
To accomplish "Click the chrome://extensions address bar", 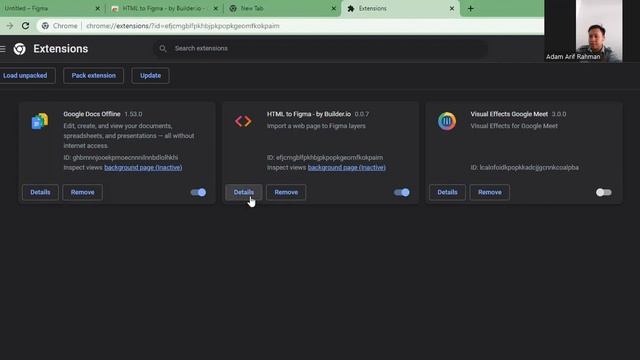I will click(x=290, y=26).
